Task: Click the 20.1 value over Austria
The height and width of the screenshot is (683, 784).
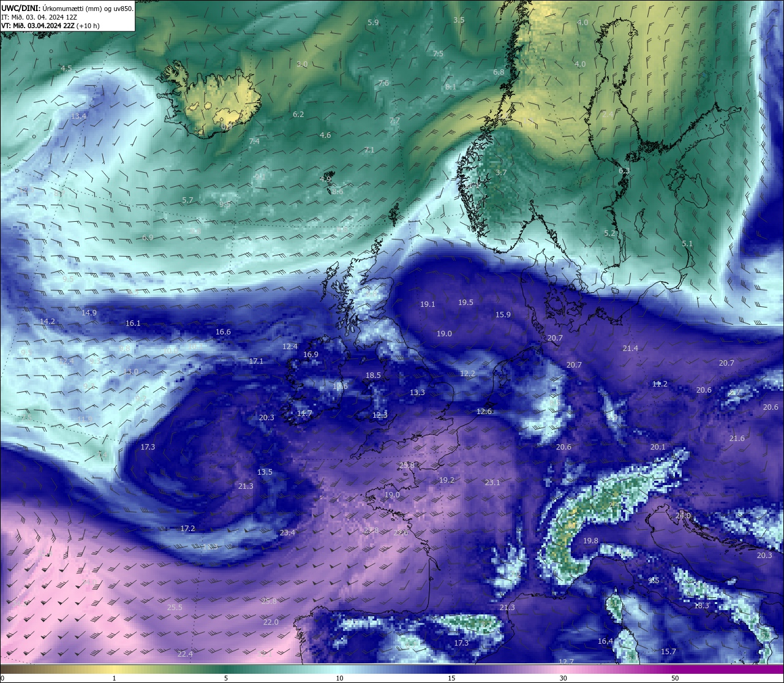Action: (x=657, y=447)
